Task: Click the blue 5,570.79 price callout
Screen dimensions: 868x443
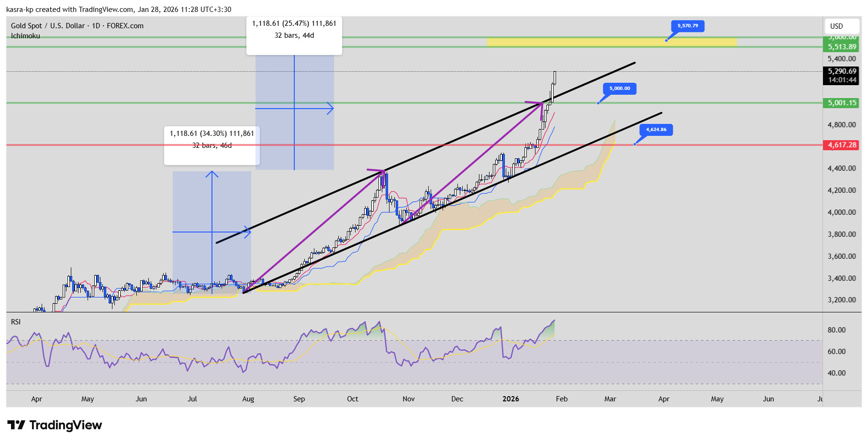Action: (x=688, y=26)
